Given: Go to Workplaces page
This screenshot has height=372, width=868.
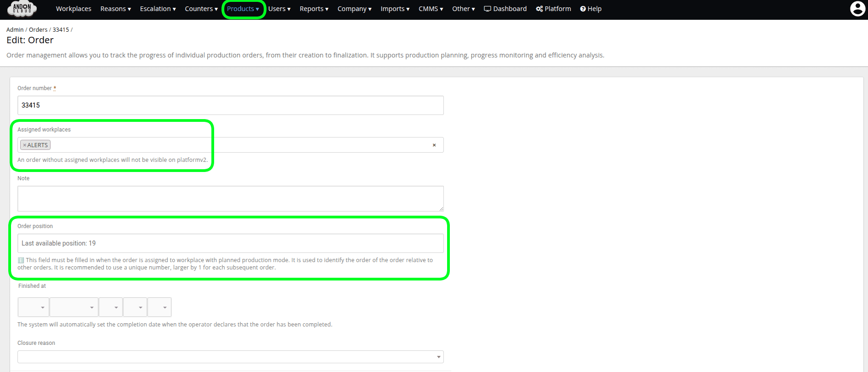Looking at the screenshot, I should click(x=74, y=9).
